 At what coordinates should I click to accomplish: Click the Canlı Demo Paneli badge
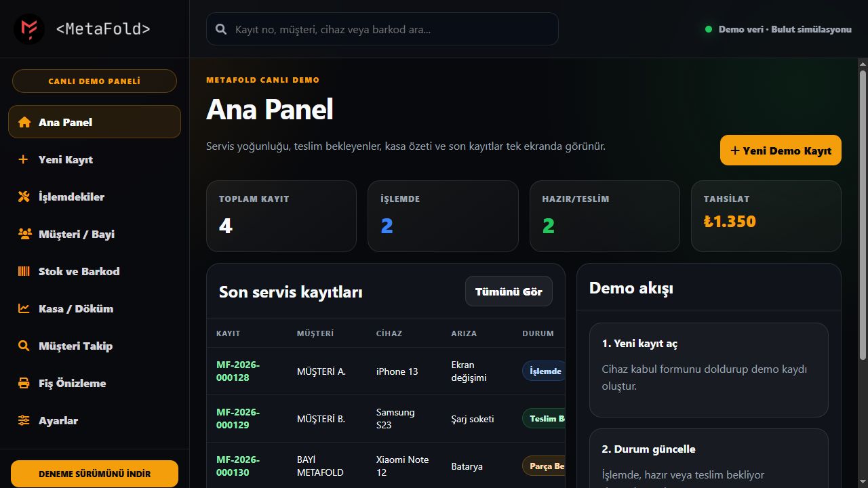94,81
